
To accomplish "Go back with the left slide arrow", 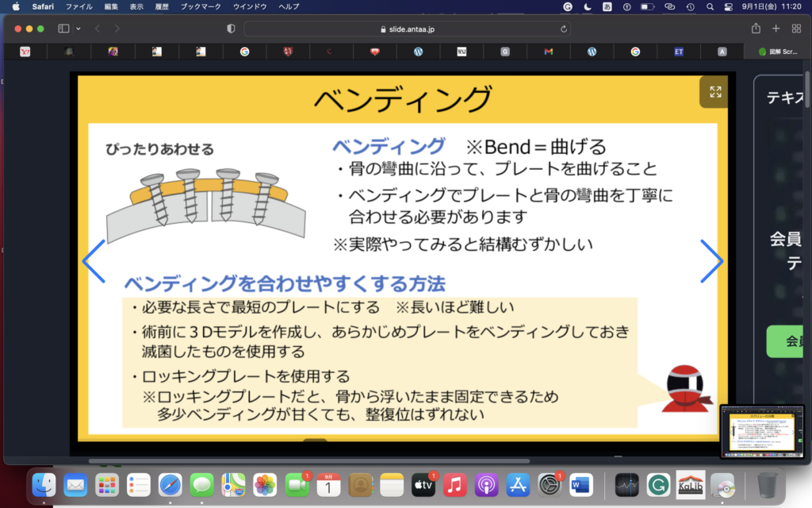I will tap(94, 261).
